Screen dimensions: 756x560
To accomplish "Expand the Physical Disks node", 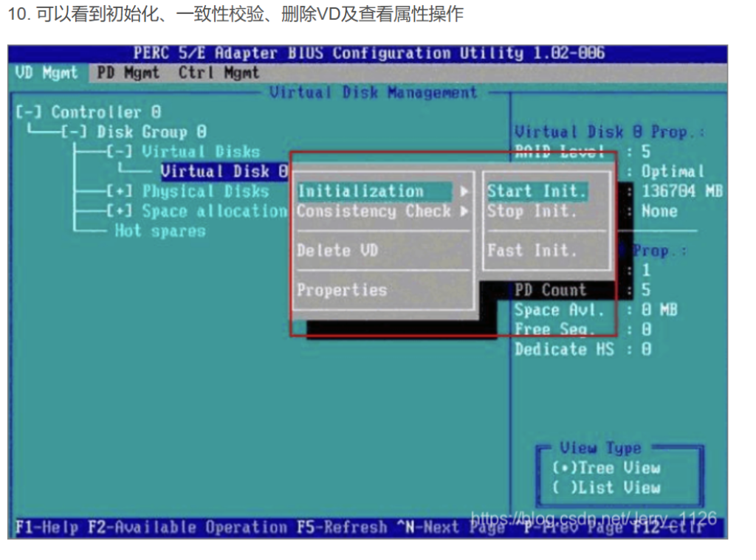I will [x=119, y=191].
